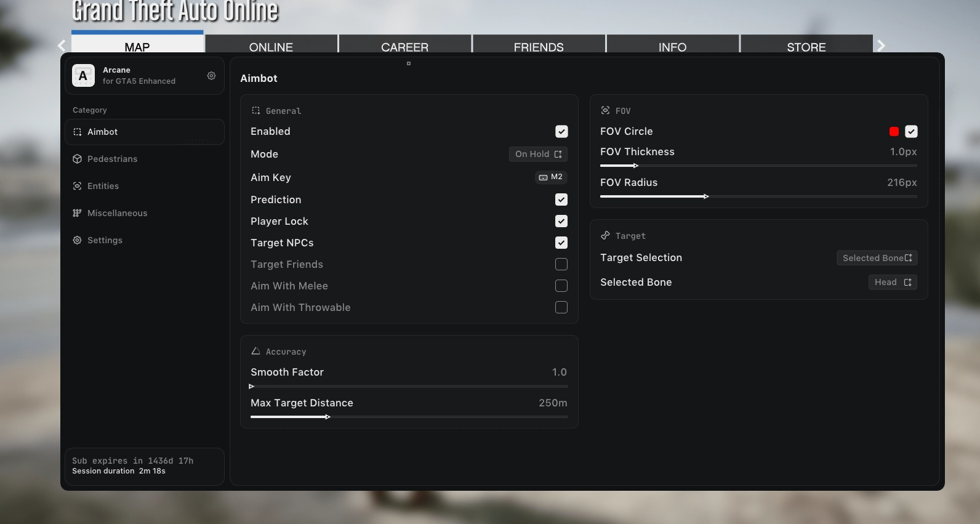Open the Entities category
The image size is (980, 524).
click(x=145, y=186)
